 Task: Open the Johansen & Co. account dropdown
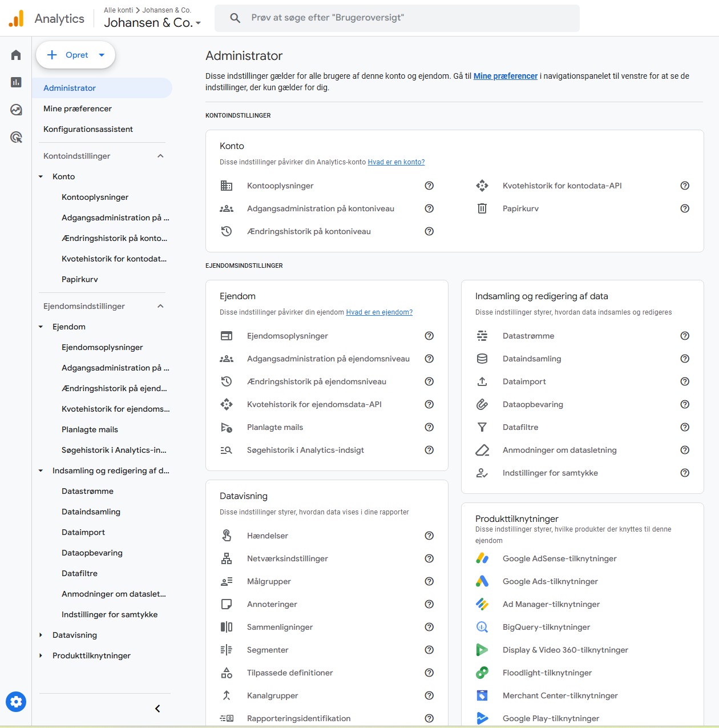click(152, 23)
